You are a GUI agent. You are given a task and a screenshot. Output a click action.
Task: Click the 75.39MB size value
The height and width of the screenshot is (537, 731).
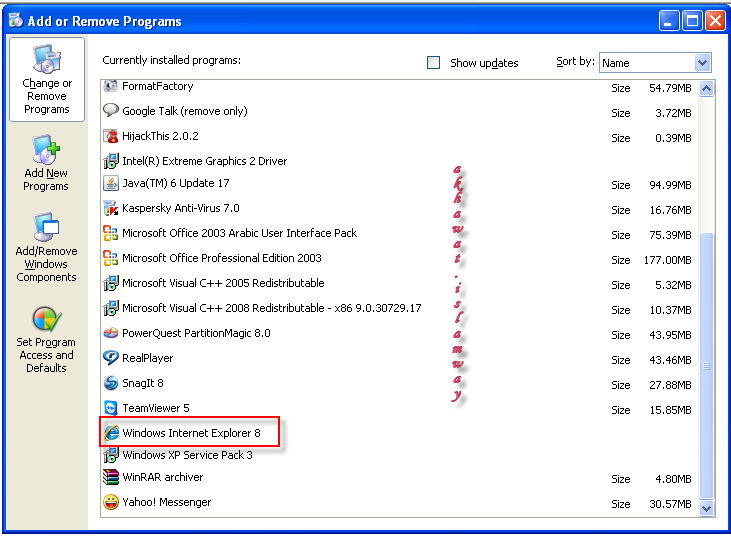(x=670, y=235)
